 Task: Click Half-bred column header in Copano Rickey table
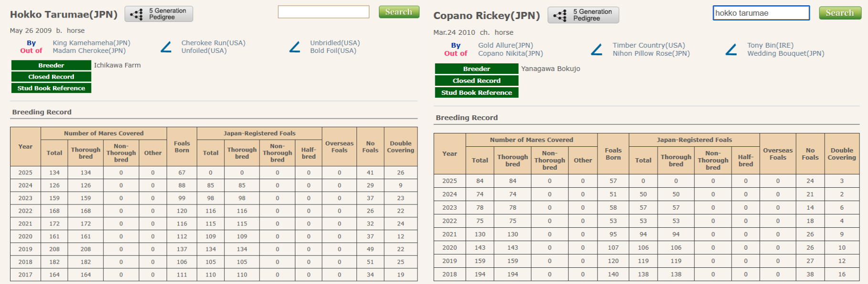point(746,161)
